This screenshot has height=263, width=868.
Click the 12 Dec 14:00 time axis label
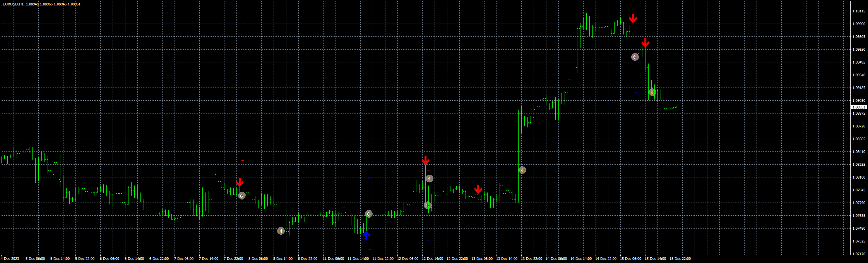(x=432, y=259)
